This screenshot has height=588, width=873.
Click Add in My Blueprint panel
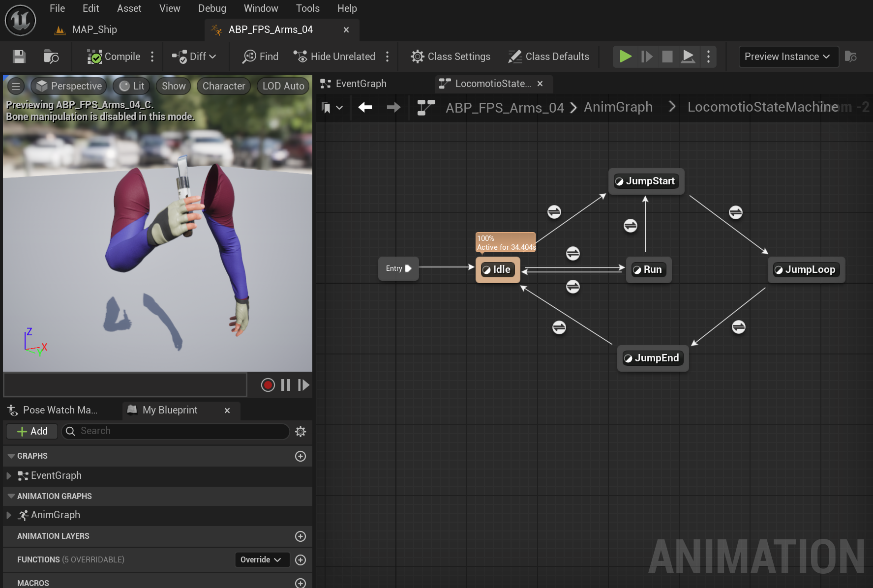[32, 431]
